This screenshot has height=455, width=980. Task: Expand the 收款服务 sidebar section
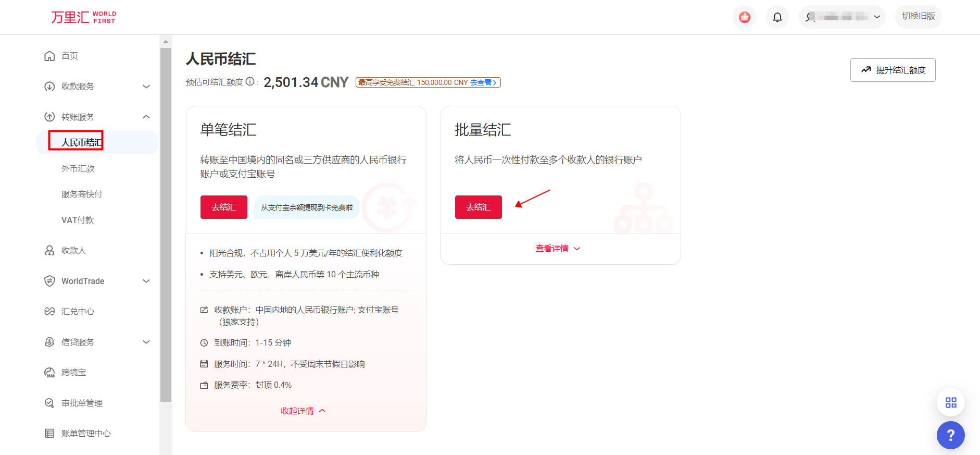(146, 87)
